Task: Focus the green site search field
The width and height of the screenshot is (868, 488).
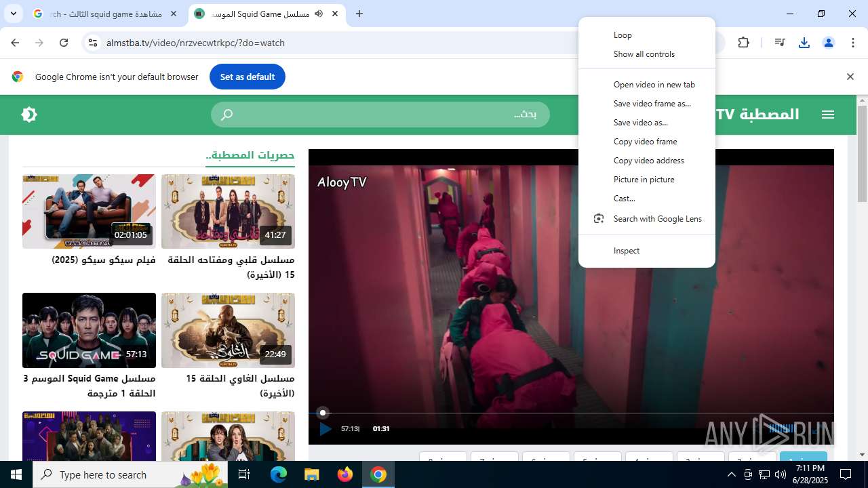Action: coord(380,115)
